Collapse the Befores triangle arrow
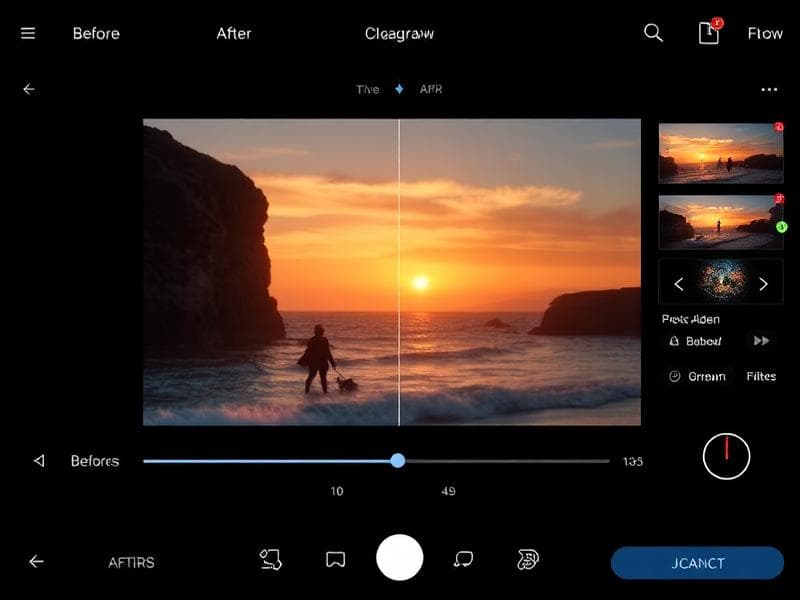Screen dimensions: 800x600 tap(39, 461)
